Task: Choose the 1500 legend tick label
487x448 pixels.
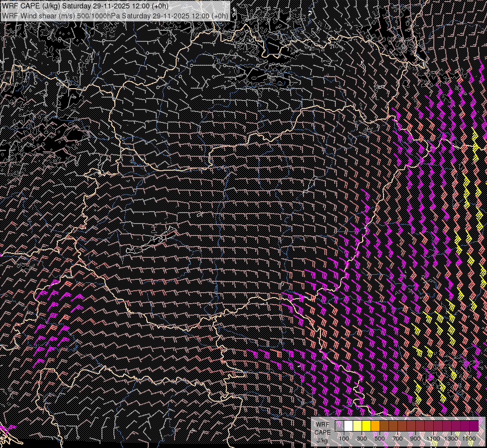Action: (469, 439)
